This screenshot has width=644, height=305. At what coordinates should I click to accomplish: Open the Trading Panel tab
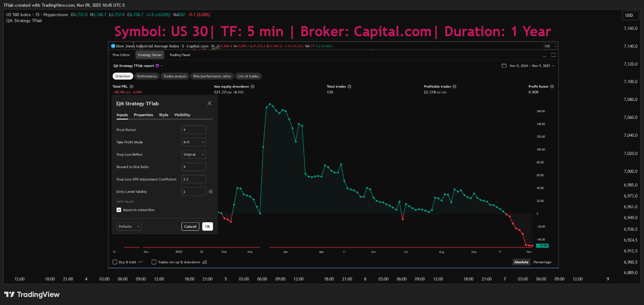[x=180, y=55]
